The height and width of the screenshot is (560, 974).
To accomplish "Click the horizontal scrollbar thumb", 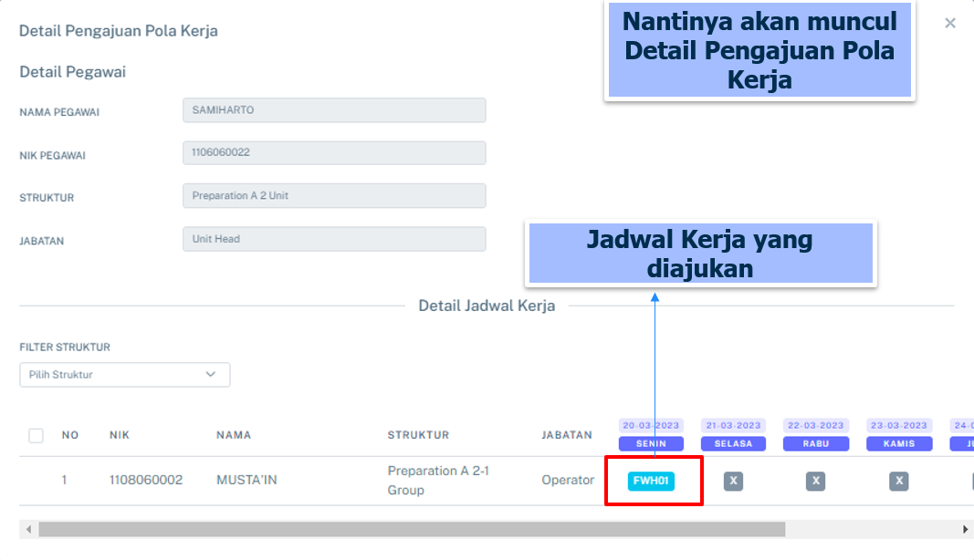I will click(x=411, y=530).
